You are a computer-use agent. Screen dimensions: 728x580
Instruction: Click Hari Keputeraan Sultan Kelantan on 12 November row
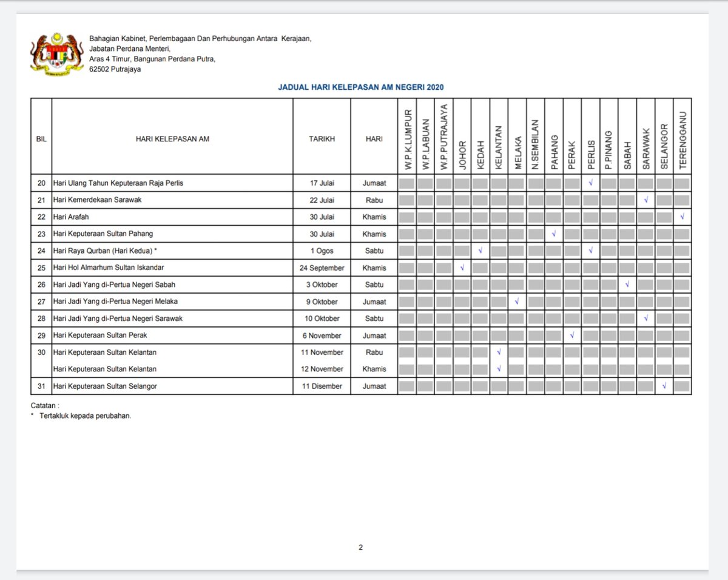coord(105,369)
